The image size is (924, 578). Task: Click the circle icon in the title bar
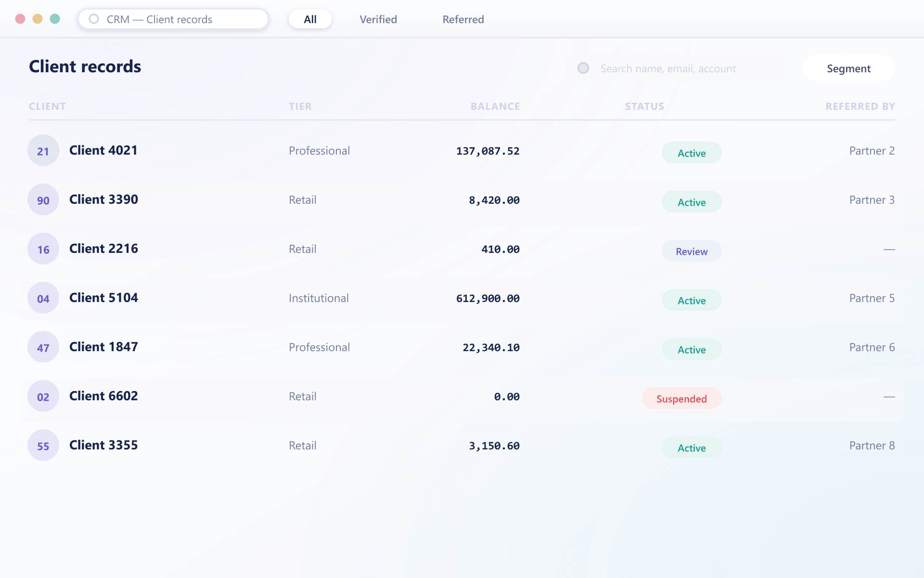click(x=94, y=19)
